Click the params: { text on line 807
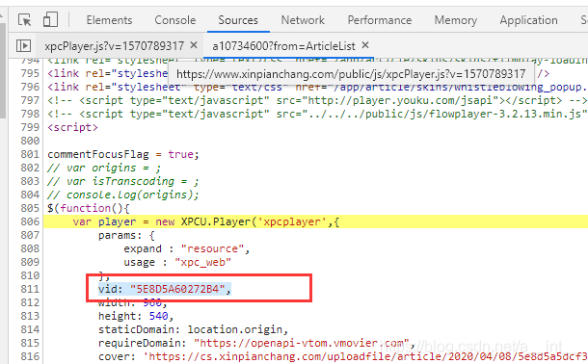This screenshot has width=588, height=364. click(x=126, y=235)
